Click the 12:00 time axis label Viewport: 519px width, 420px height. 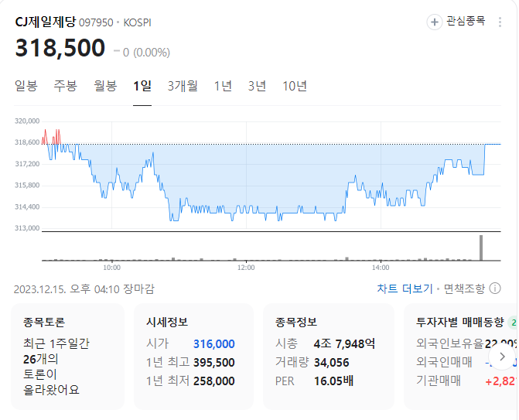[x=246, y=268]
